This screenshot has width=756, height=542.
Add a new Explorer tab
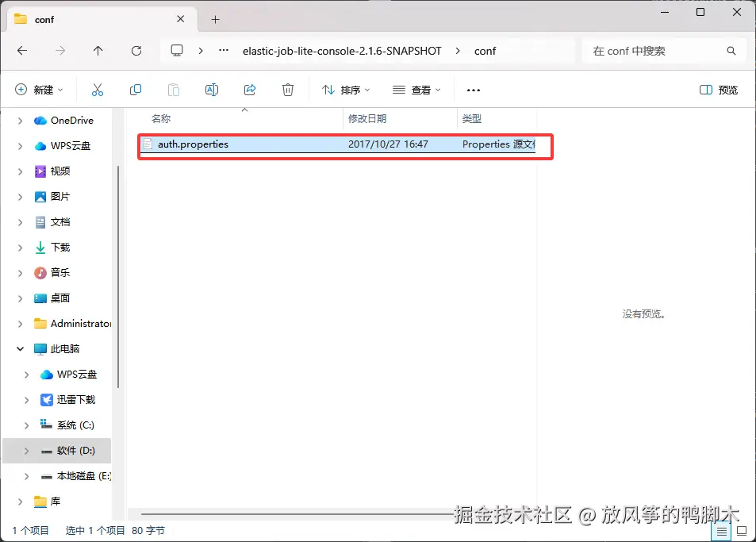click(x=216, y=19)
